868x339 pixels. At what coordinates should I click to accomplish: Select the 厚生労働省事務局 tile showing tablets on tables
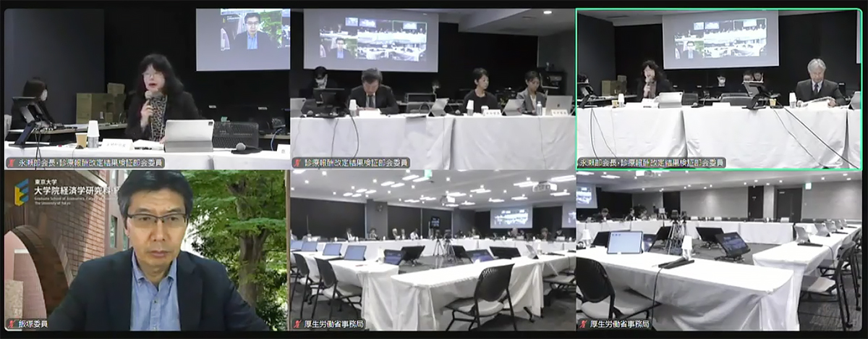[x=719, y=251]
